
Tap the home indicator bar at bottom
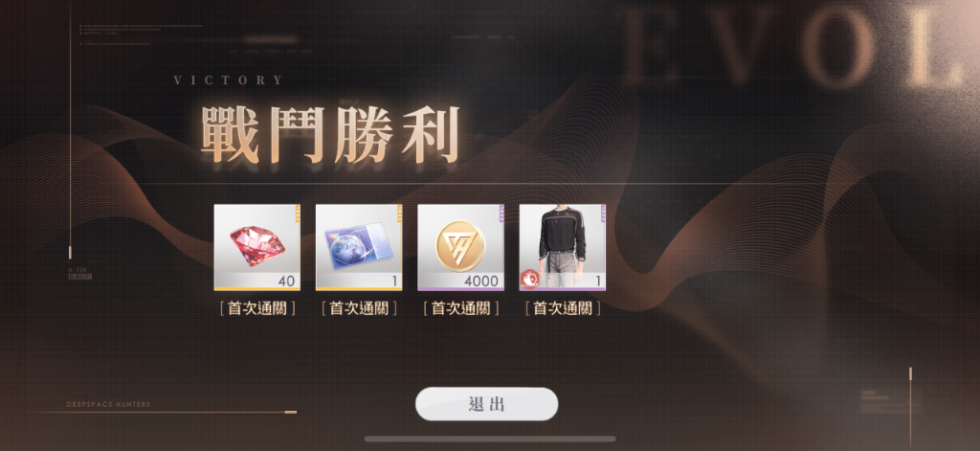(x=490, y=440)
